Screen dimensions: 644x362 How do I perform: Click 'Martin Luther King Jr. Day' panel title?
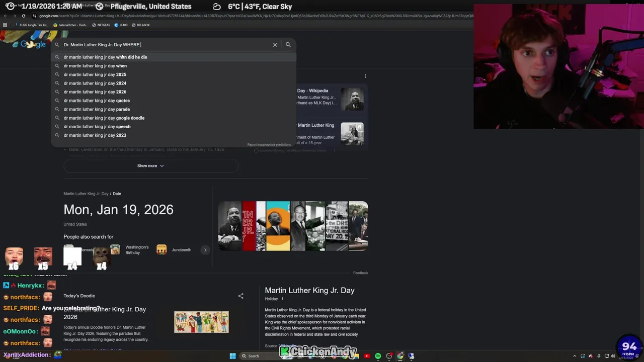(x=309, y=290)
